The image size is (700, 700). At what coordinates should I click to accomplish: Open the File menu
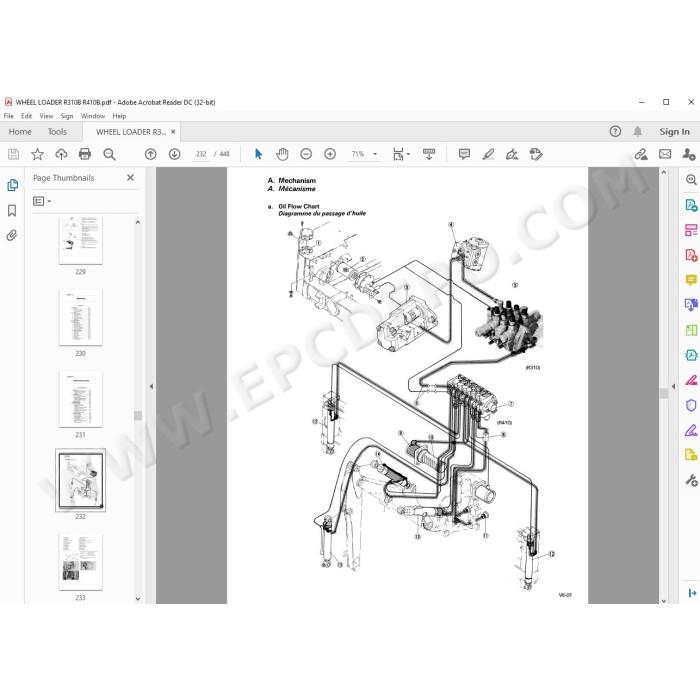(x=8, y=116)
